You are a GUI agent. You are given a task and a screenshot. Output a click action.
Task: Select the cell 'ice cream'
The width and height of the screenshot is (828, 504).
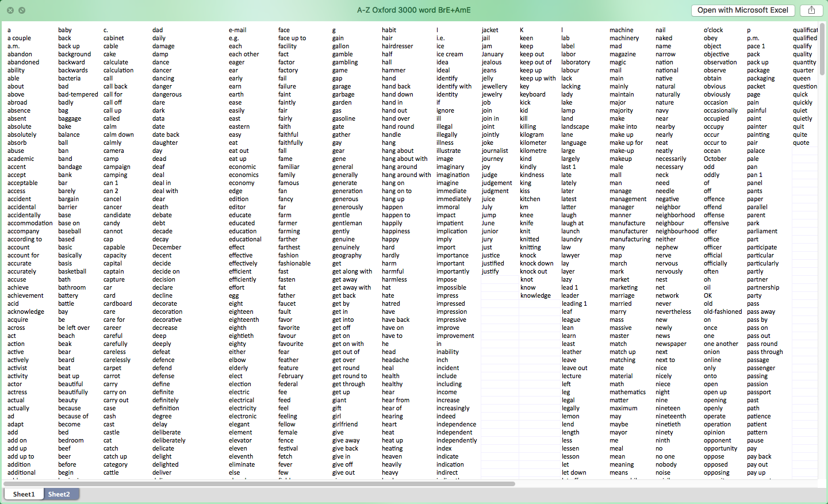450,54
